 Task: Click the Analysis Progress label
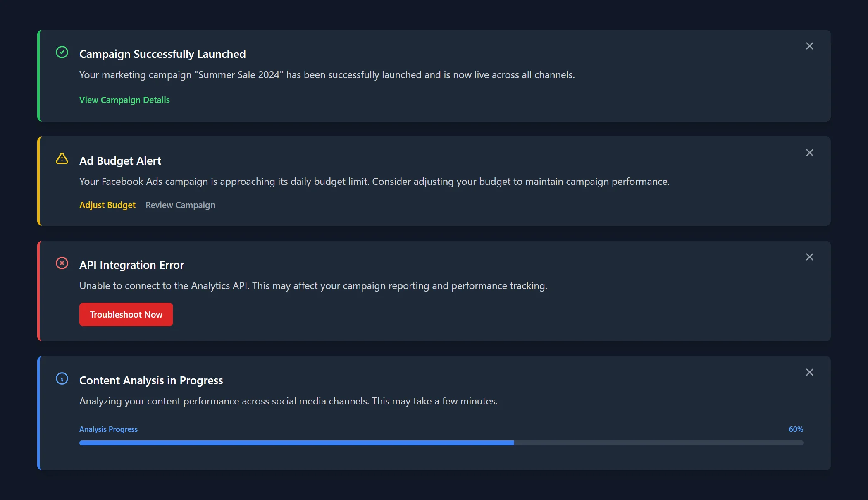click(108, 429)
